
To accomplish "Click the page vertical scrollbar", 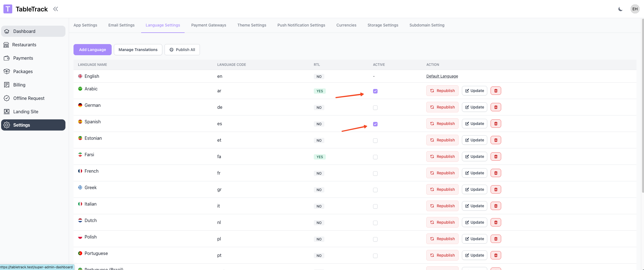I will [x=642, y=106].
